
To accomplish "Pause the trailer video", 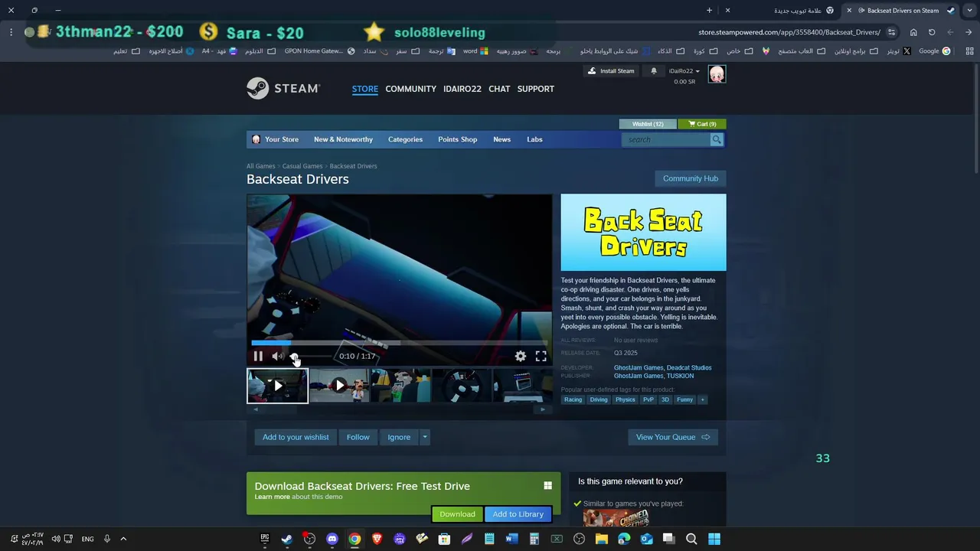I will coord(258,356).
